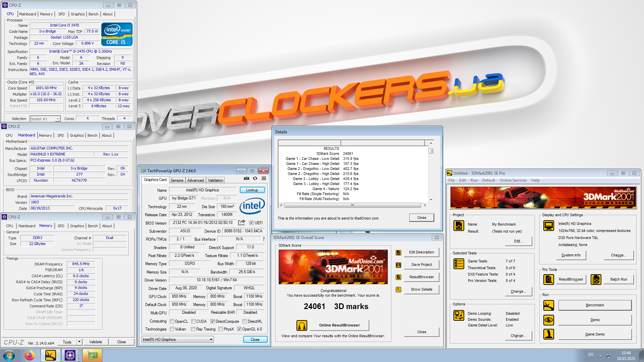Screen dimensions: 644x362
Task: Toggle DirectML checkbox
Action: [x=245, y=321]
